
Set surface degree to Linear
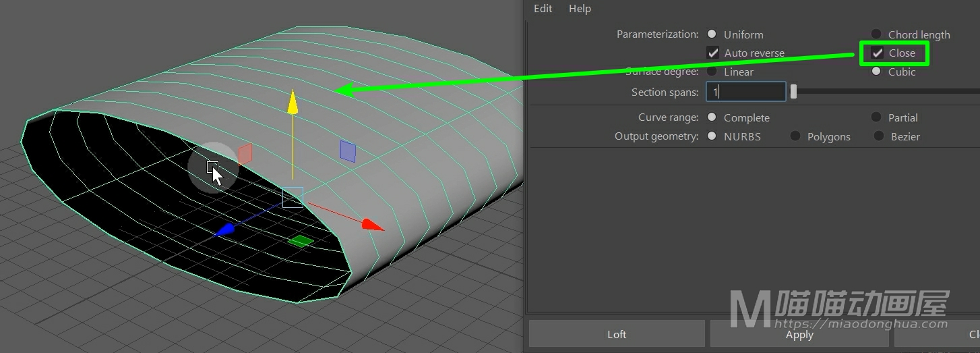712,72
